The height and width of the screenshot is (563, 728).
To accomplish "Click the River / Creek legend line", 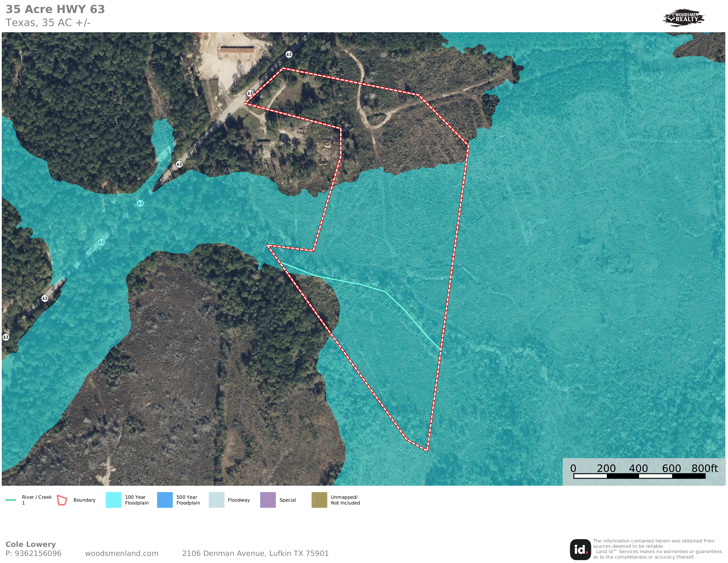I will click(x=11, y=500).
